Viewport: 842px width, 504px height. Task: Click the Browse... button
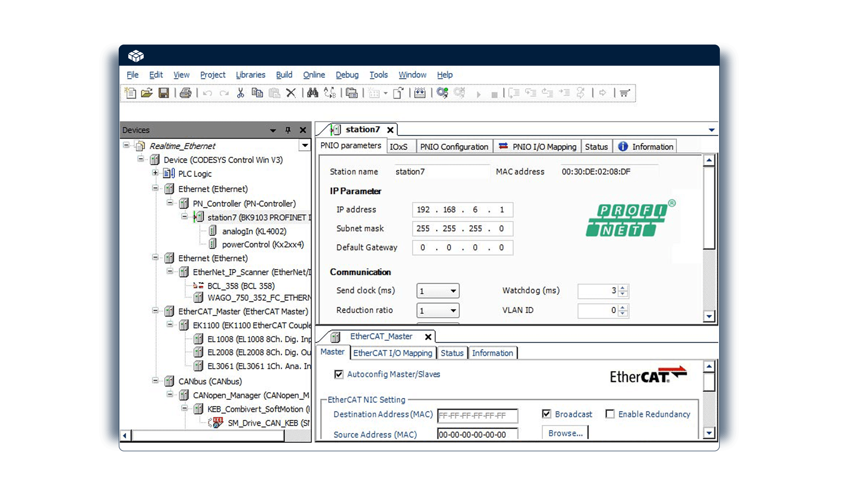click(x=565, y=433)
